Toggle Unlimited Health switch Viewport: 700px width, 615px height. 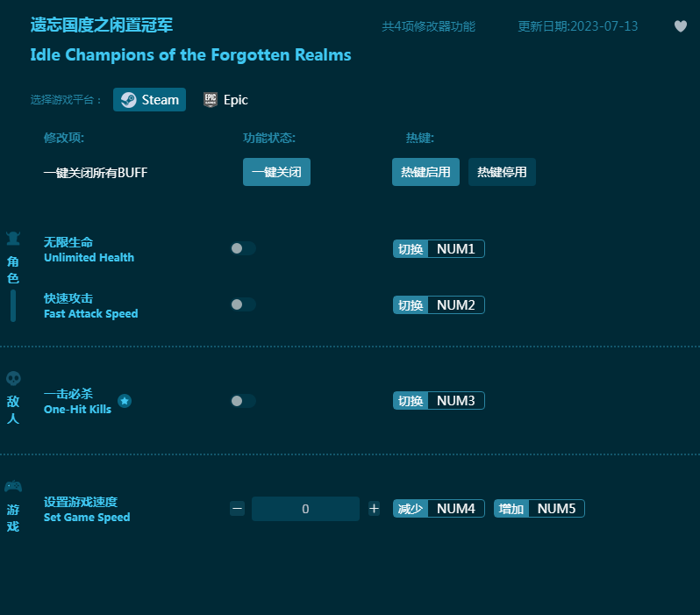click(243, 248)
